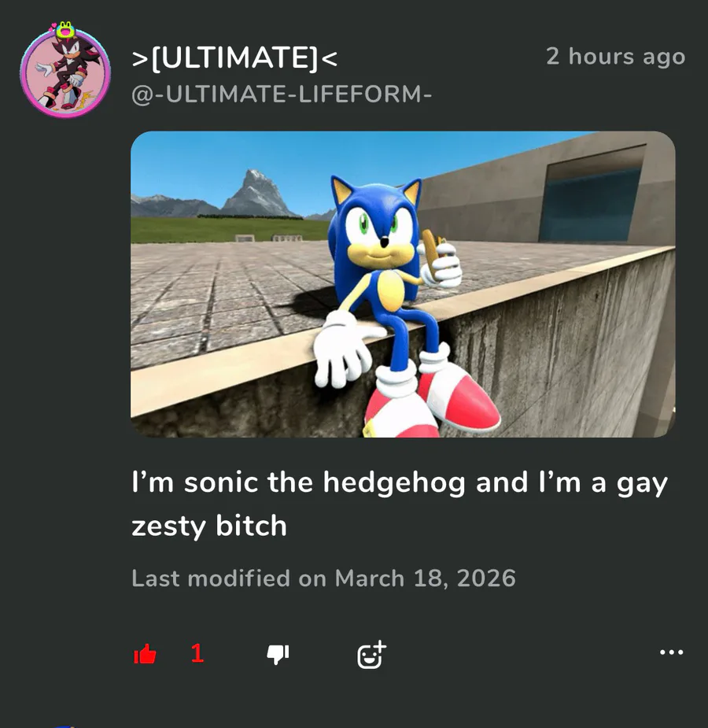Click the "2 hours ago" timestamp
This screenshot has width=708, height=728.
point(615,57)
